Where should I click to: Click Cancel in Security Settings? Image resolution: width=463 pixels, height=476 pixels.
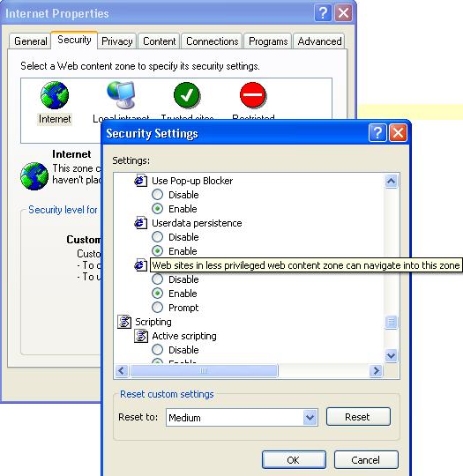tap(366, 460)
